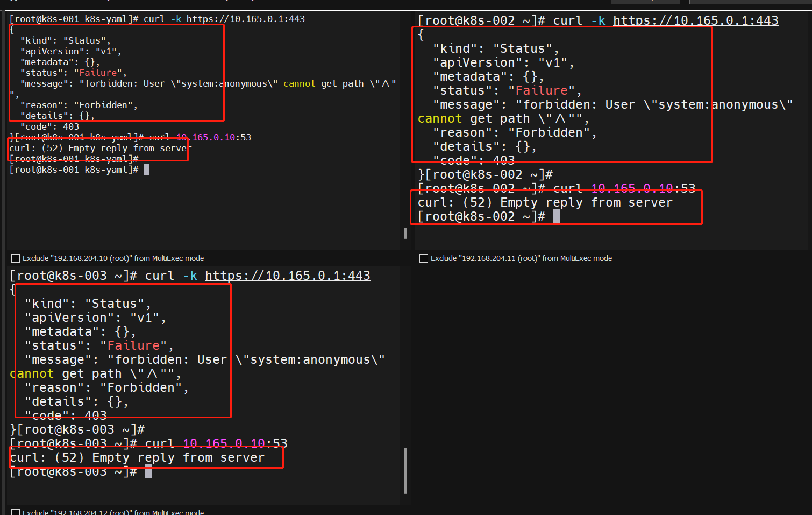Click "reason": "Forbidden" line in k8s-003
Image resolution: width=812 pixels, height=515 pixels.
[106, 387]
